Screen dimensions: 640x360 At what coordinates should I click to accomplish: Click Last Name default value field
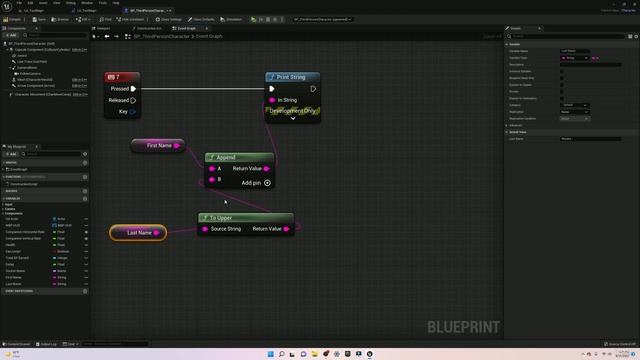(591, 139)
